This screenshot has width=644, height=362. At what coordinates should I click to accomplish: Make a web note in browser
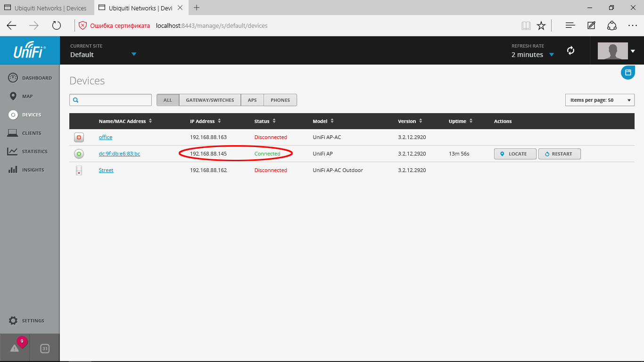(x=591, y=25)
